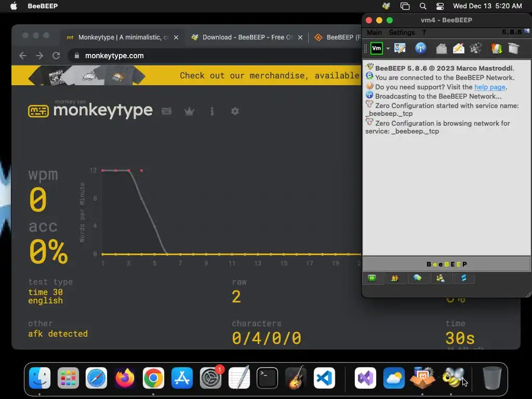This screenshot has height=399, width=532.
Task: Open the edit profile card icon in BeeBEEP
Action: click(400, 48)
